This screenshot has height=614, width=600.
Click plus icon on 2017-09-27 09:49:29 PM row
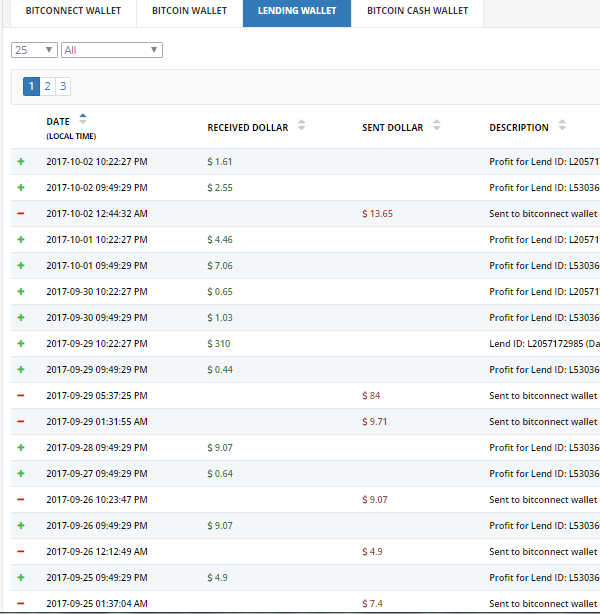pyautogui.click(x=21, y=474)
